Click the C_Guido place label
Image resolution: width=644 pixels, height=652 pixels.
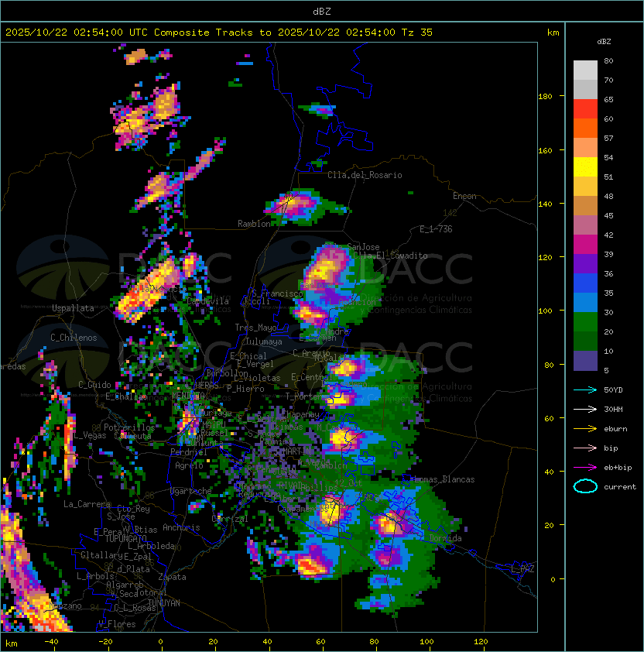point(94,385)
